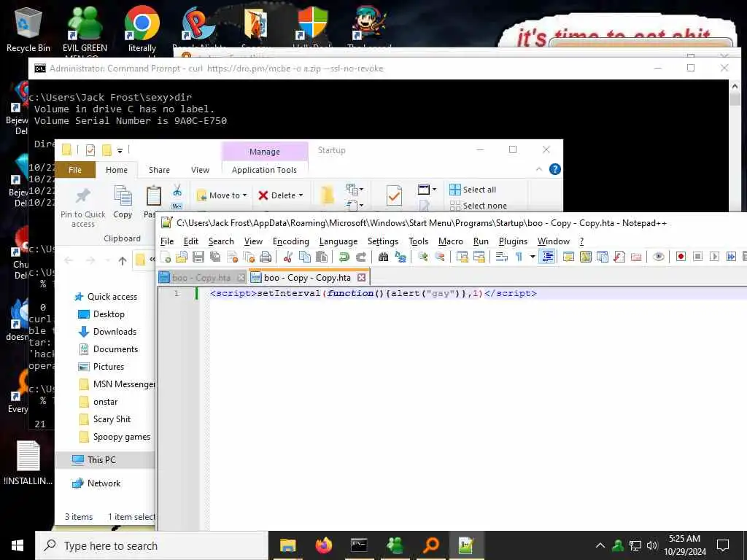Collapse the Explorer ribbon with the chevron

539,169
